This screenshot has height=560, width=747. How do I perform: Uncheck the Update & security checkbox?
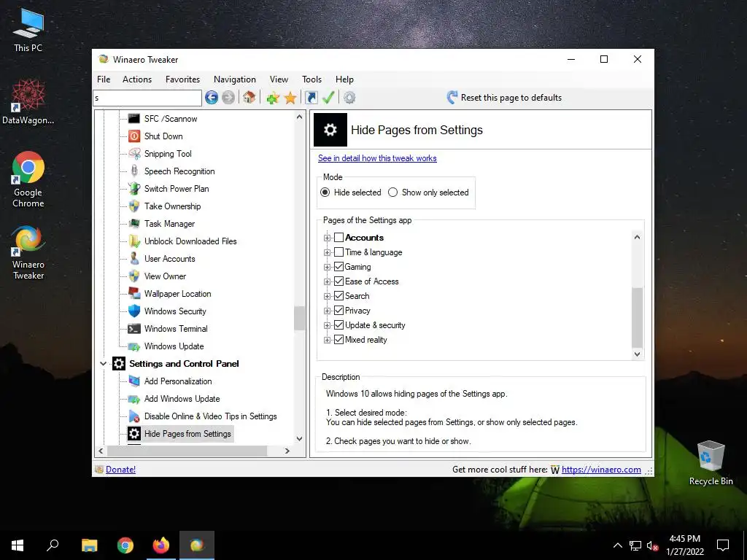(x=338, y=325)
